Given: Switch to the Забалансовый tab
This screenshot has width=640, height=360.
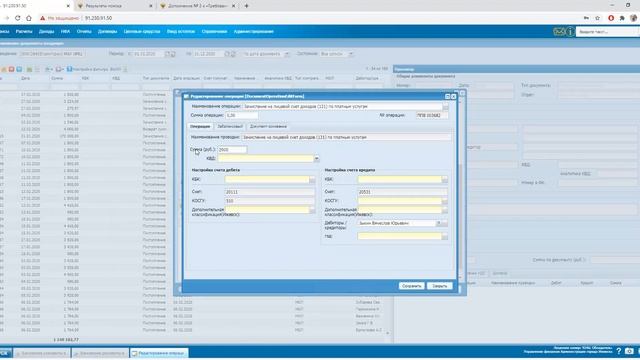Looking at the screenshot, I should click(230, 127).
